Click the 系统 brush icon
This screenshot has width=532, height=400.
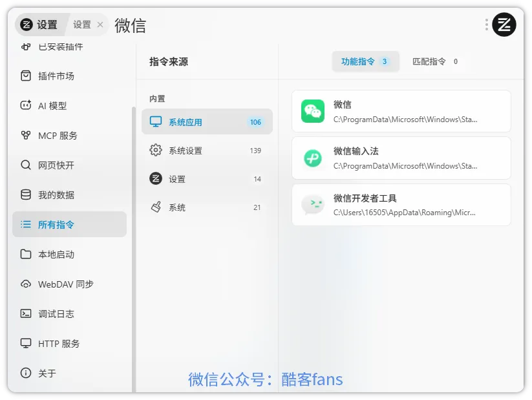156,207
